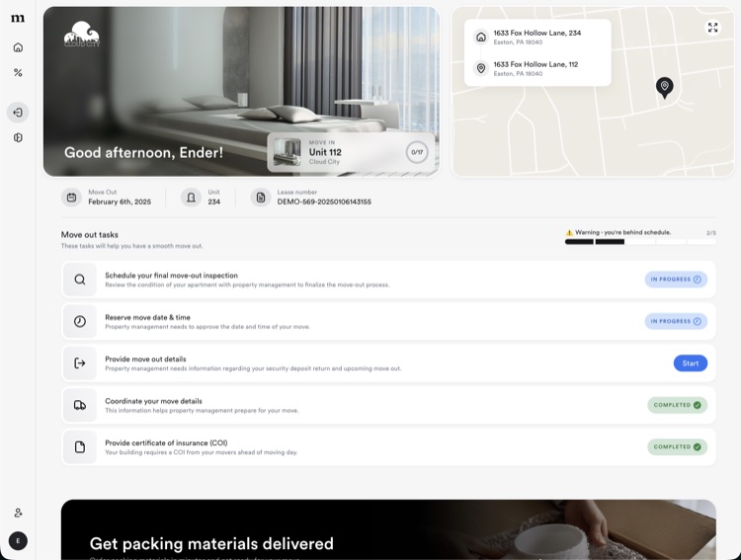Click the truck icon on Coordinate move details
Screen dimensions: 741x560
pyautogui.click(x=80, y=405)
